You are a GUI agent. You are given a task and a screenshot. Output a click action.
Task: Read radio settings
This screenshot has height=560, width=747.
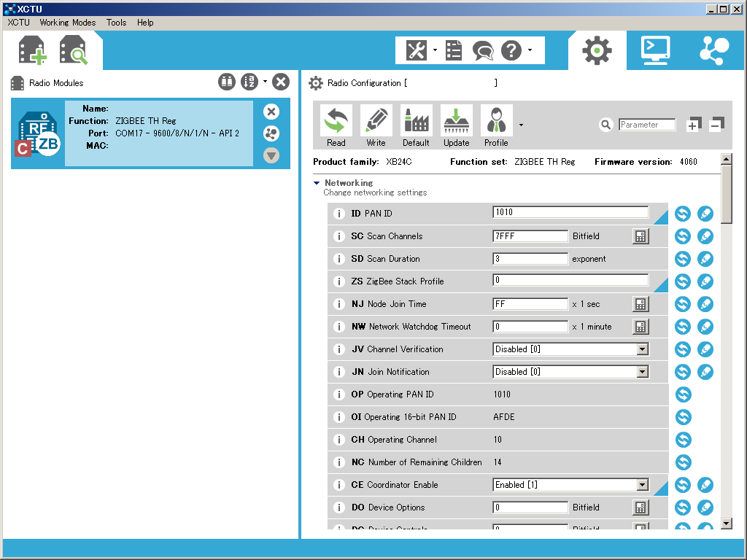click(x=336, y=125)
